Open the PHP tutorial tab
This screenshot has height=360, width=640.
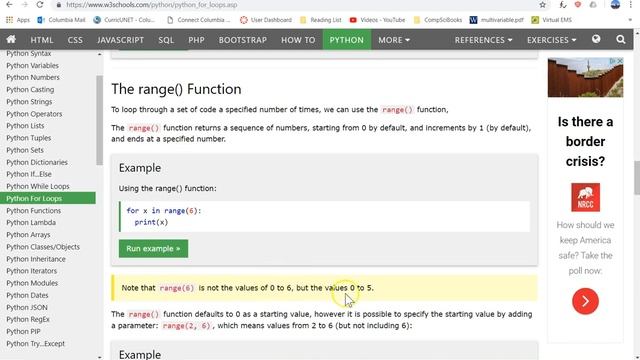[196, 40]
